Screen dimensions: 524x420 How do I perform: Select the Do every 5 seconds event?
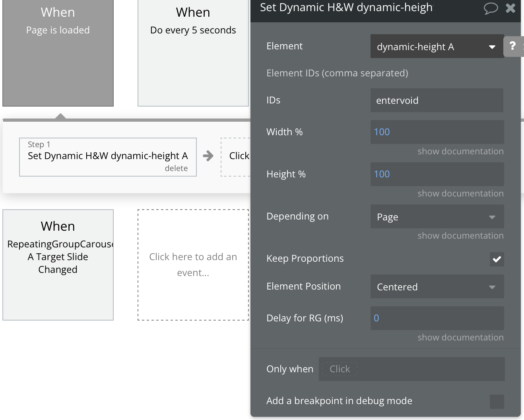[x=193, y=53]
